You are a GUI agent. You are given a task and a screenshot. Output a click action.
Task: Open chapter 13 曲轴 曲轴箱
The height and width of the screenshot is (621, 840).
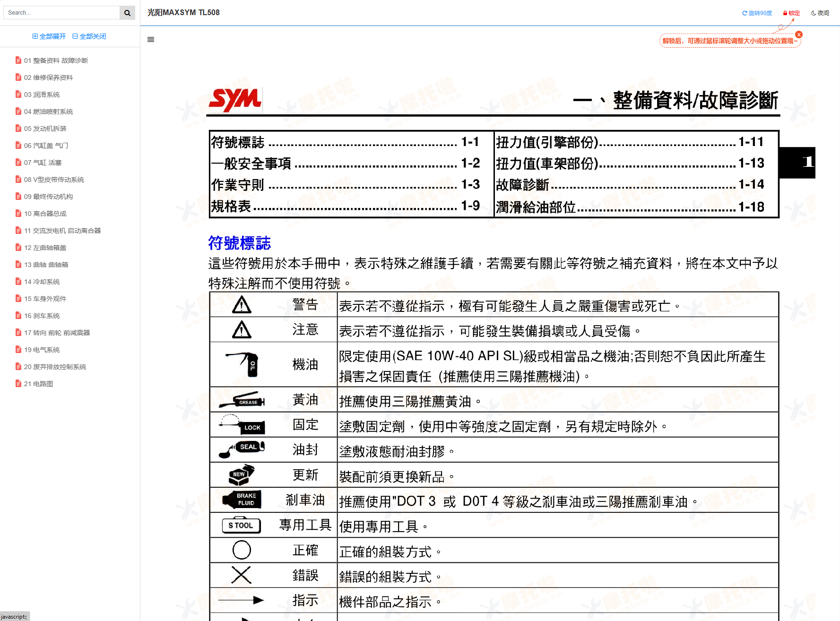46,265
